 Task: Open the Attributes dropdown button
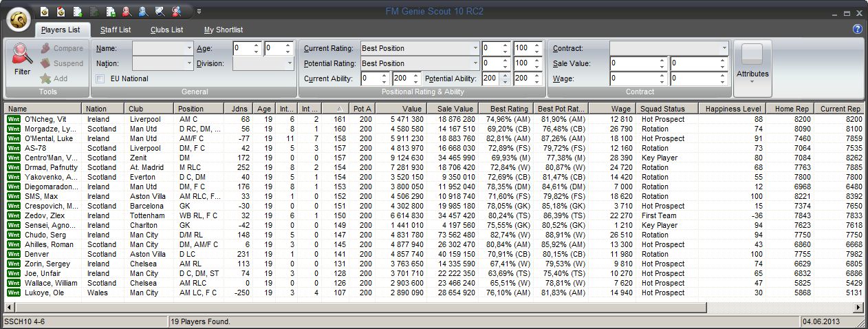tap(752, 68)
